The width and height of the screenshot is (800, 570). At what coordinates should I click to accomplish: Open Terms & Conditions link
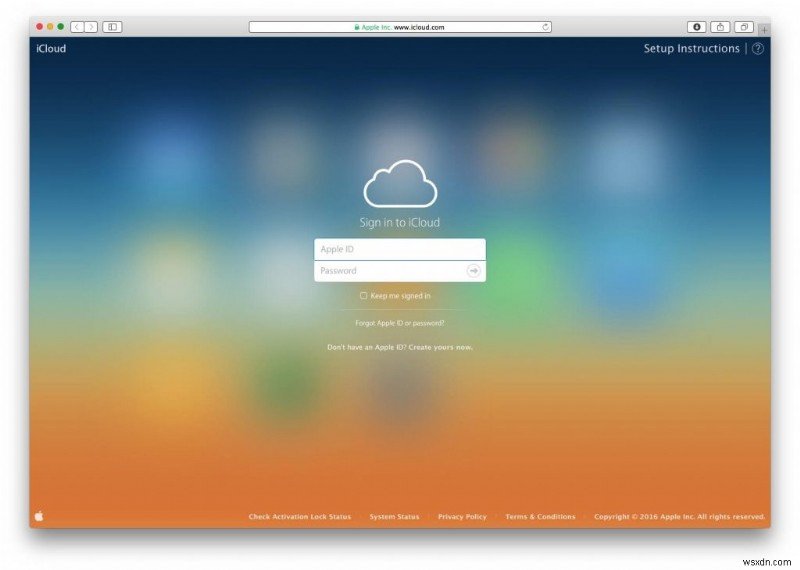click(x=540, y=516)
